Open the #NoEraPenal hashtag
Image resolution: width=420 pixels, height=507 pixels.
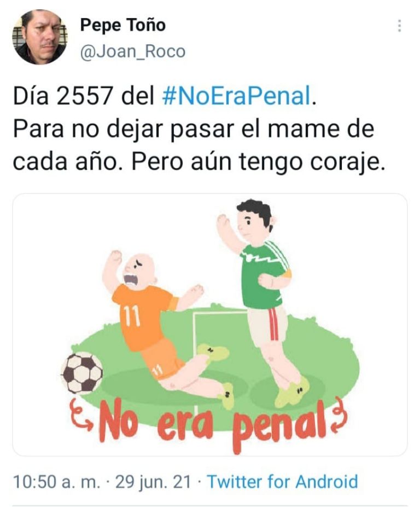(237, 96)
